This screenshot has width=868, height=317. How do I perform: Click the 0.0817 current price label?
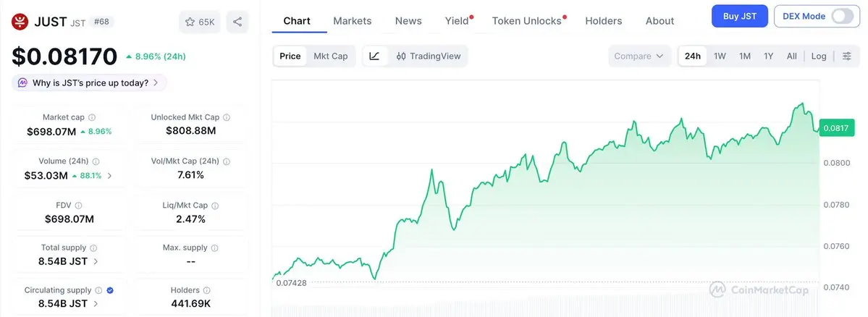pos(837,128)
